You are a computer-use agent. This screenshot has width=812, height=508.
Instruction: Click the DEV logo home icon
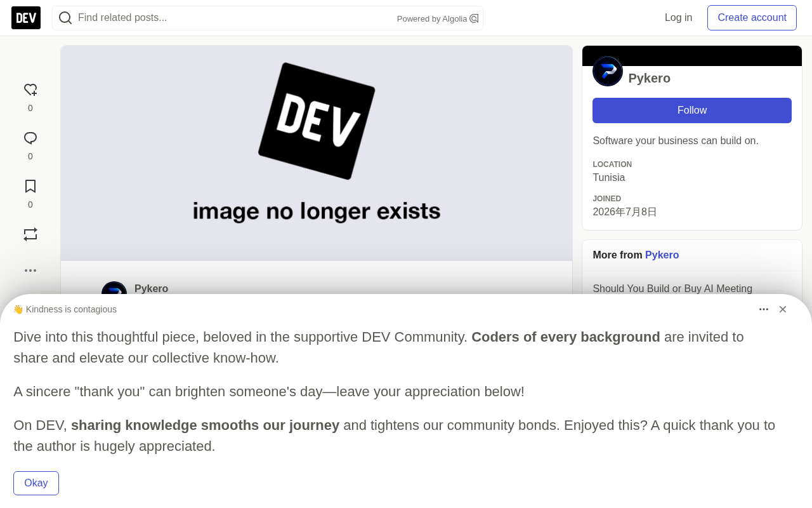26,18
